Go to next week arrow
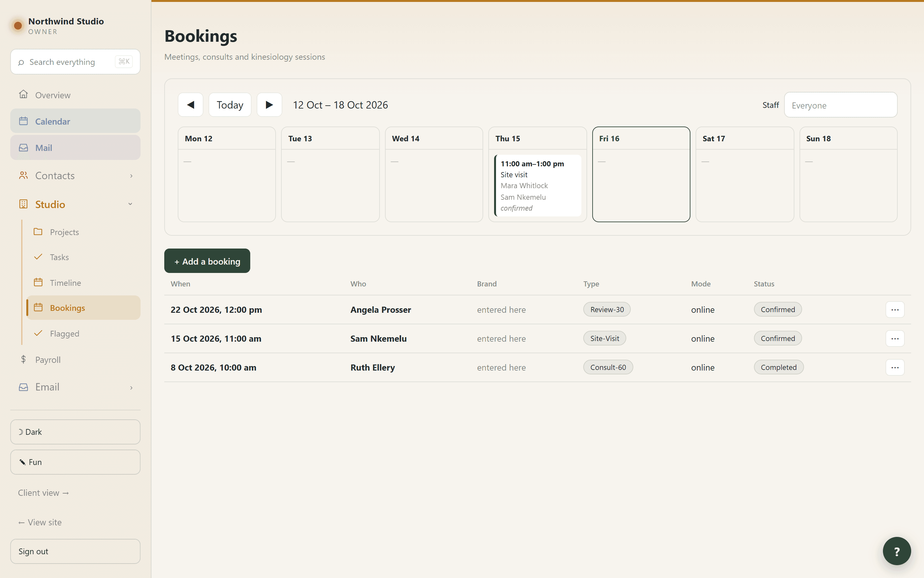 click(x=269, y=105)
